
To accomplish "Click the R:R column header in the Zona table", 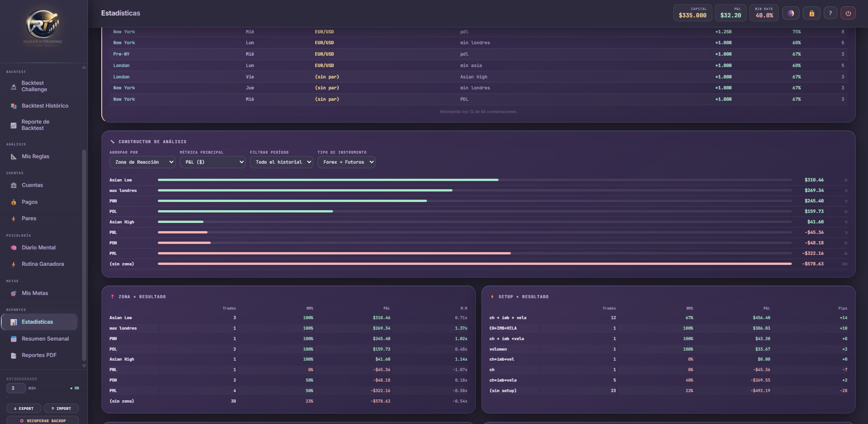I will [464, 309].
